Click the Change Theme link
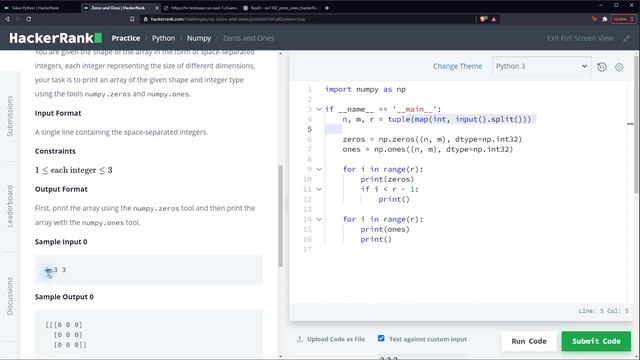Image resolution: width=640 pixels, height=360 pixels. coord(457,66)
